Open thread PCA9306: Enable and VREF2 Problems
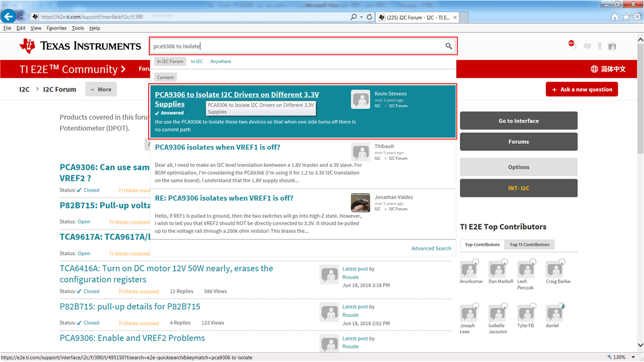 click(x=132, y=338)
